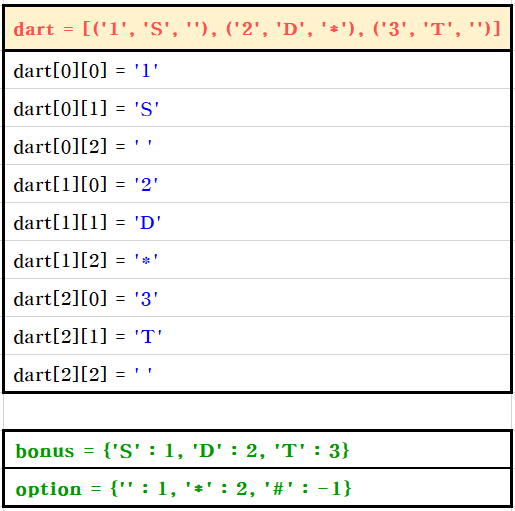The width and height of the screenshot is (515, 511).
Task: Click the row dart[0][0] = '1'
Action: [257, 70]
